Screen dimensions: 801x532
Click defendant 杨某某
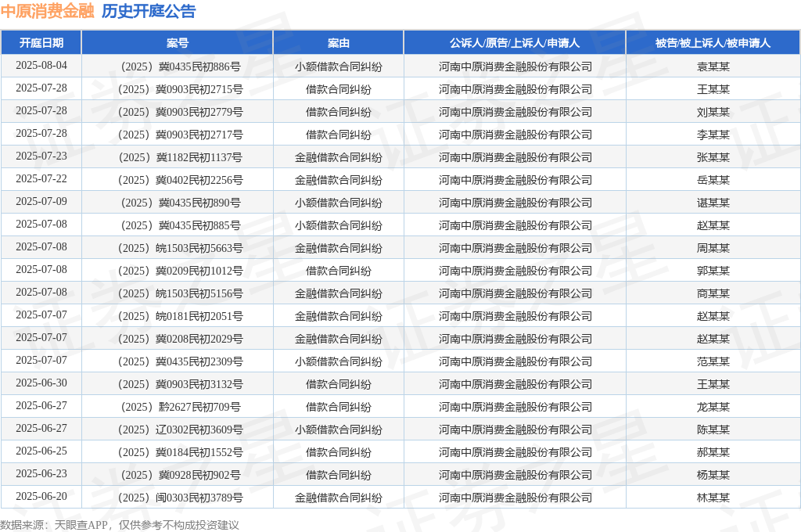(x=713, y=475)
